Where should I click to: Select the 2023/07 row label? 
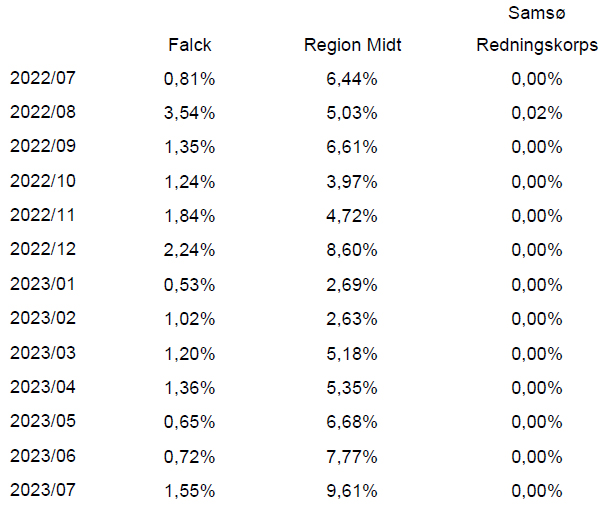(43, 490)
